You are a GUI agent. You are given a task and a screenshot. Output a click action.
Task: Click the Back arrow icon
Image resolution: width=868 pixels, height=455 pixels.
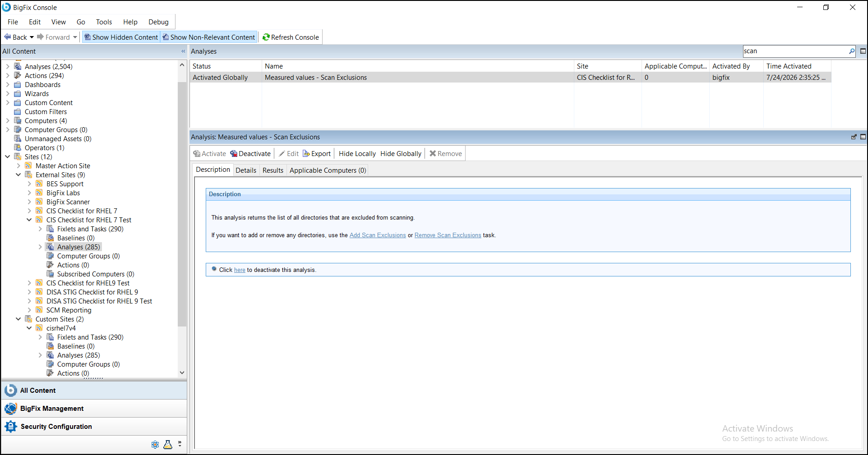pos(8,37)
